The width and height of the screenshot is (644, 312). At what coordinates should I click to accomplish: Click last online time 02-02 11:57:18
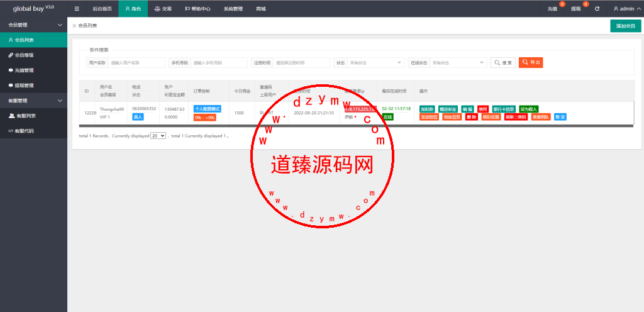tap(396, 109)
